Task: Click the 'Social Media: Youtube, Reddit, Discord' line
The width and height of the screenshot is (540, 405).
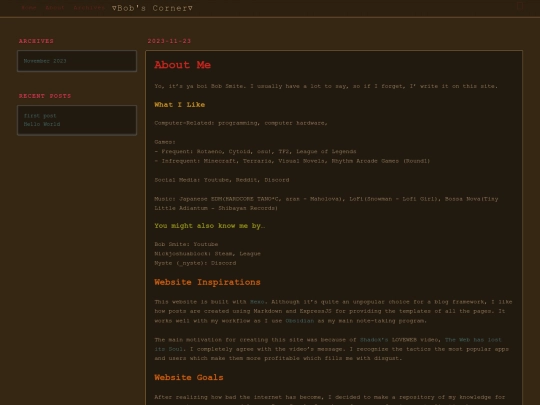Action: [222, 180]
